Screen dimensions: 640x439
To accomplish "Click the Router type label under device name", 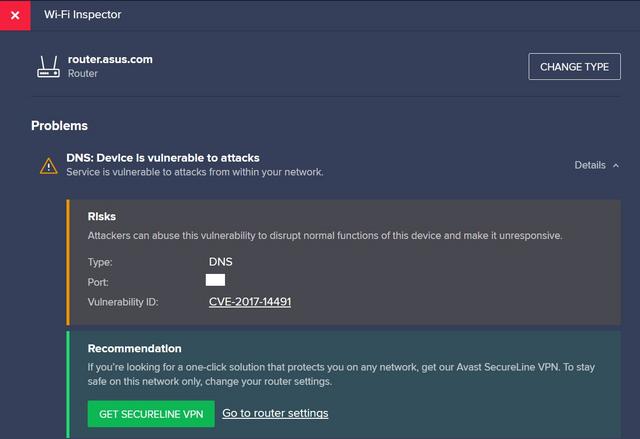I will click(x=83, y=74).
